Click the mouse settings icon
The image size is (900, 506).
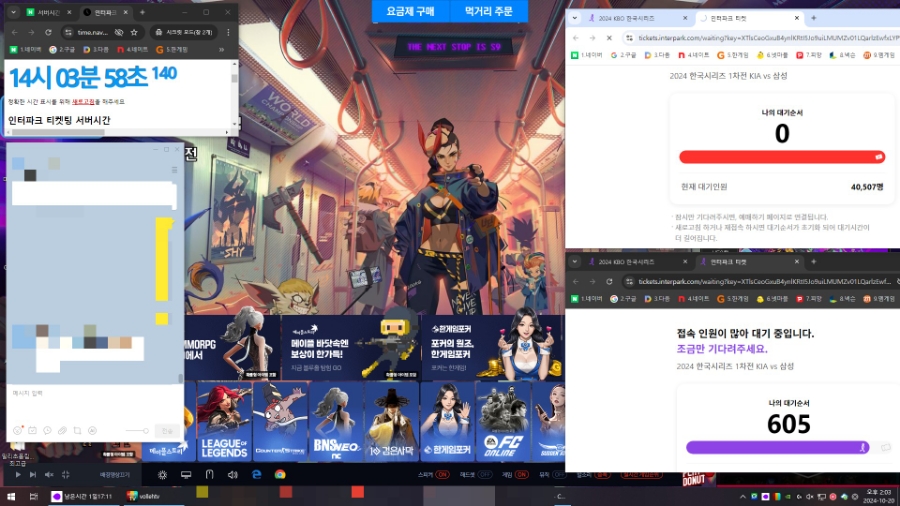210,474
